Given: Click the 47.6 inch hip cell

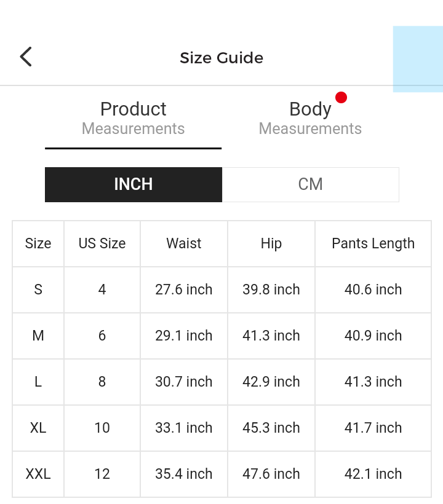Looking at the screenshot, I should click(x=271, y=474).
